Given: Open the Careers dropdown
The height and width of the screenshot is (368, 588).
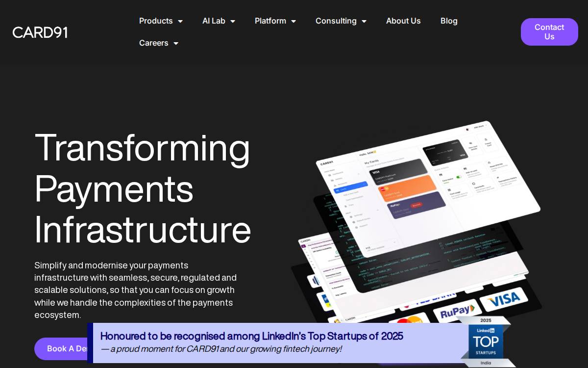Looking at the screenshot, I should (159, 43).
